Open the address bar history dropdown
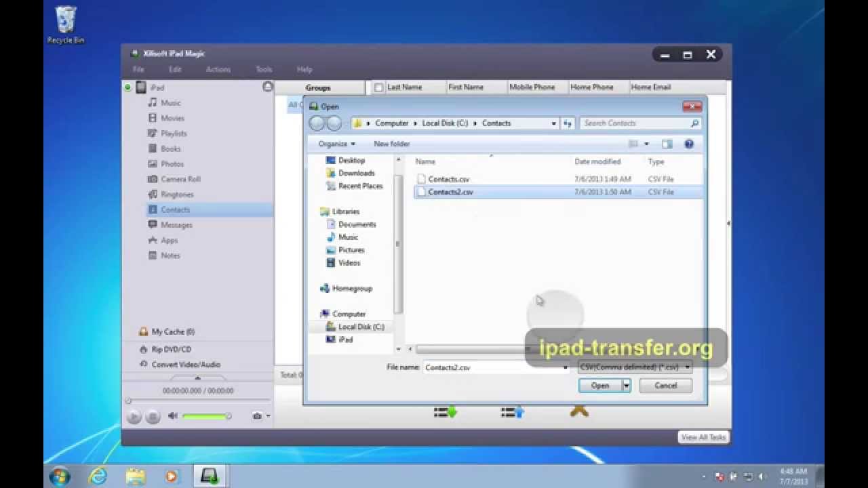 point(553,123)
